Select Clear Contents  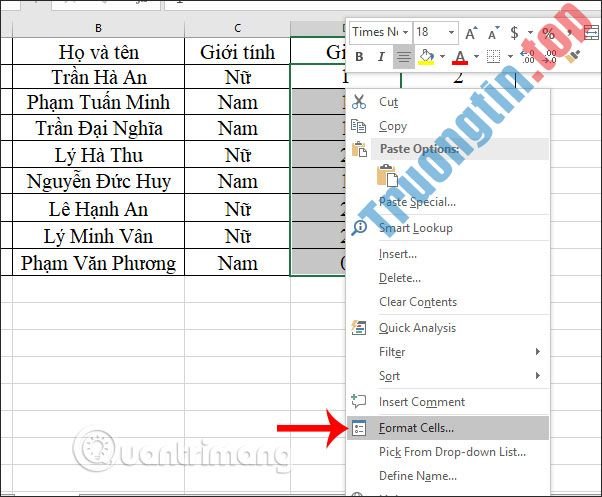click(448, 302)
